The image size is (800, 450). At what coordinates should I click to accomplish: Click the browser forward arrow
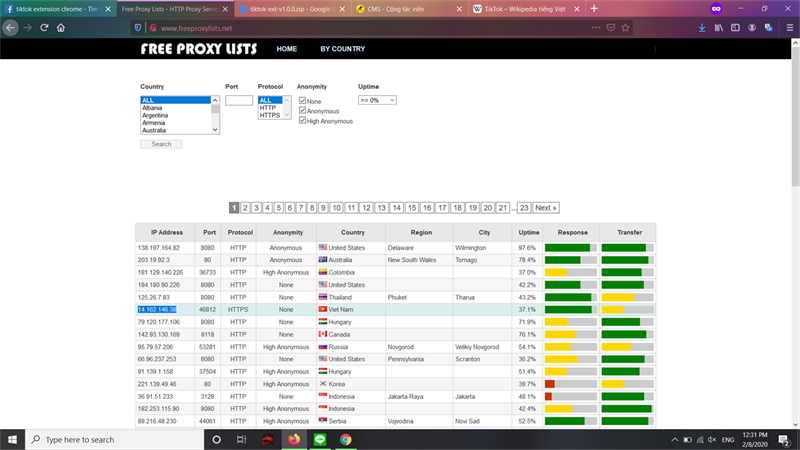tap(28, 28)
